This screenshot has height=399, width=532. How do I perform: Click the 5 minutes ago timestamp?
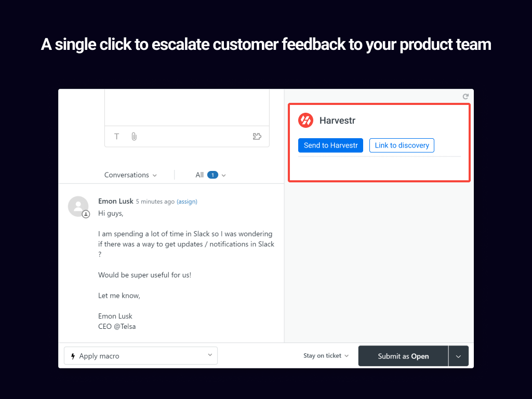pyautogui.click(x=155, y=202)
